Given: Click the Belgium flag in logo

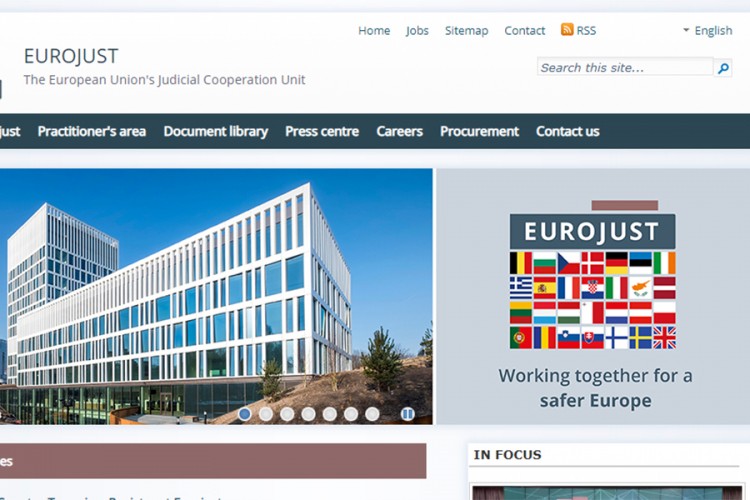Looking at the screenshot, I should pyautogui.click(x=521, y=263).
